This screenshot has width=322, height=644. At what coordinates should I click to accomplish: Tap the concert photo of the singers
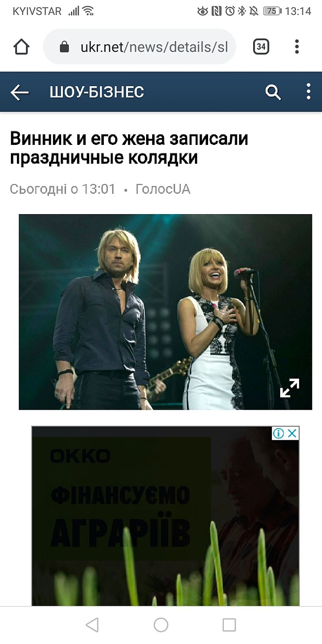(x=165, y=312)
